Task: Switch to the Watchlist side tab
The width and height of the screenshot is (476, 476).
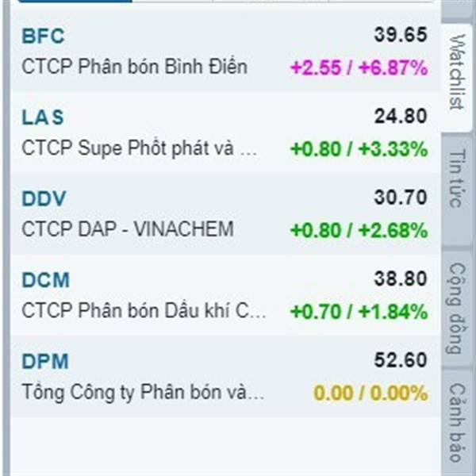Action: (x=457, y=72)
